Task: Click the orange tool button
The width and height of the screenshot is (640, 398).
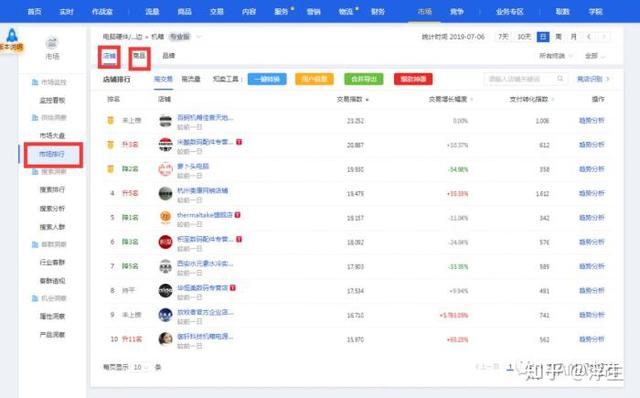Action: click(314, 79)
